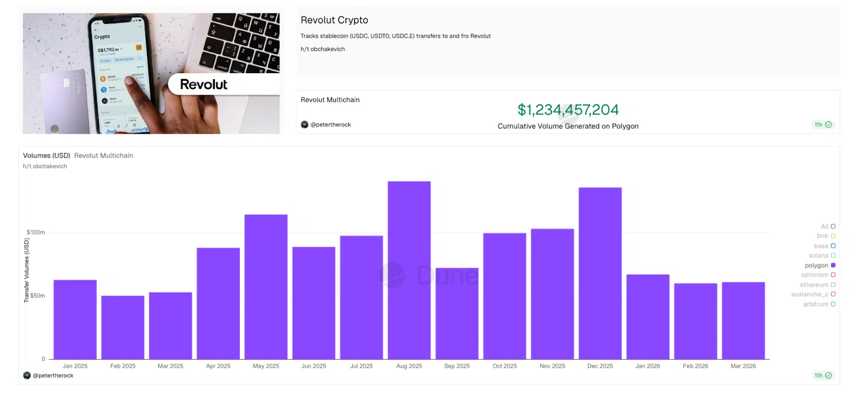The height and width of the screenshot is (394, 868).
Task: Toggle the polygon series in legend
Action: 820,266
